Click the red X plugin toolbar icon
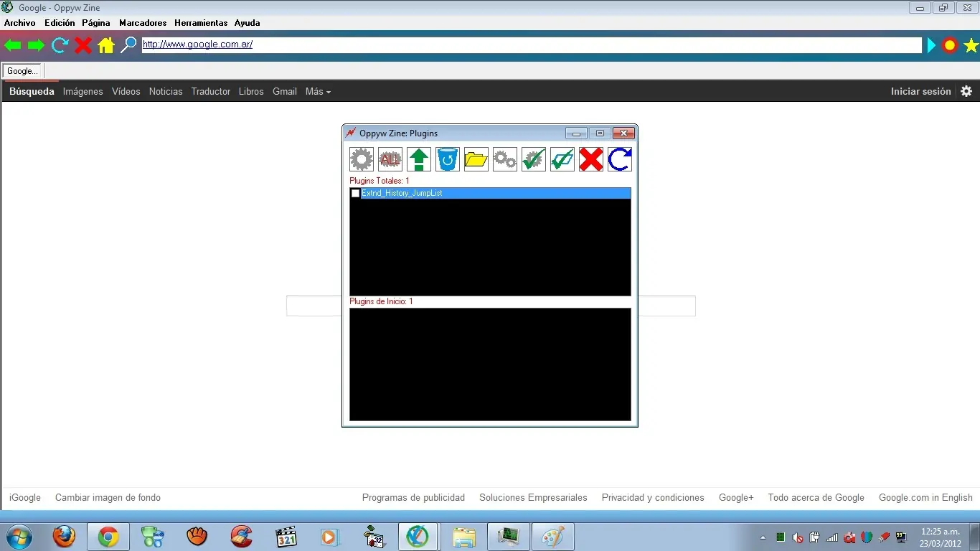980x551 pixels. [x=591, y=159]
